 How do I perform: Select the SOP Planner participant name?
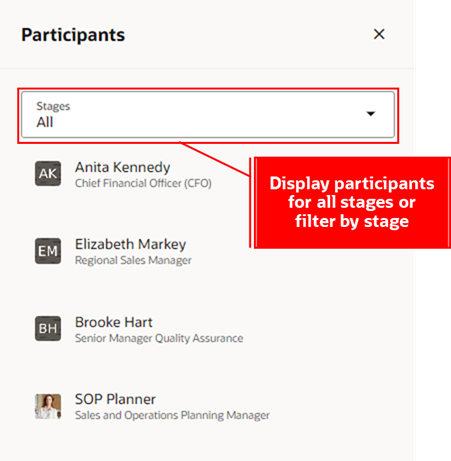(x=115, y=399)
